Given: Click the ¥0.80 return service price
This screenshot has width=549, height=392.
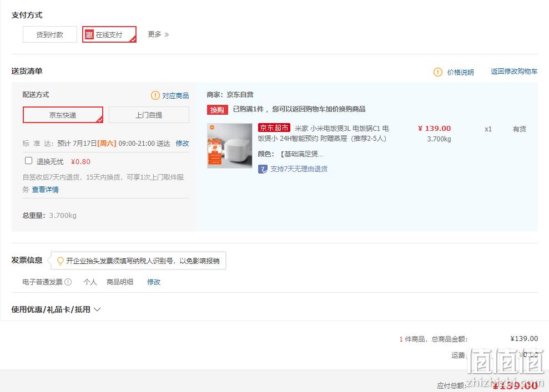Looking at the screenshot, I should pyautogui.click(x=80, y=161).
